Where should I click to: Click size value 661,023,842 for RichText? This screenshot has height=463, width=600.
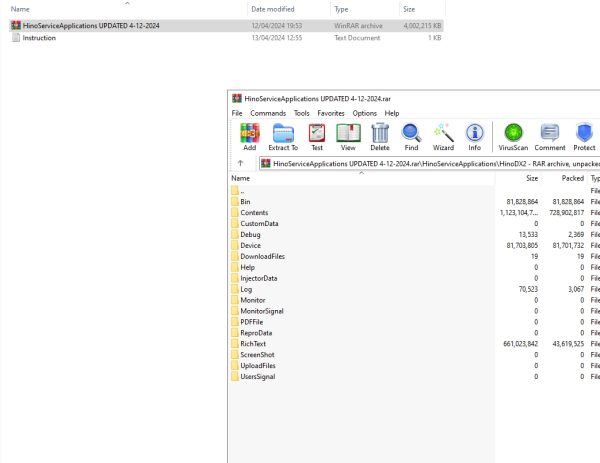tap(520, 344)
